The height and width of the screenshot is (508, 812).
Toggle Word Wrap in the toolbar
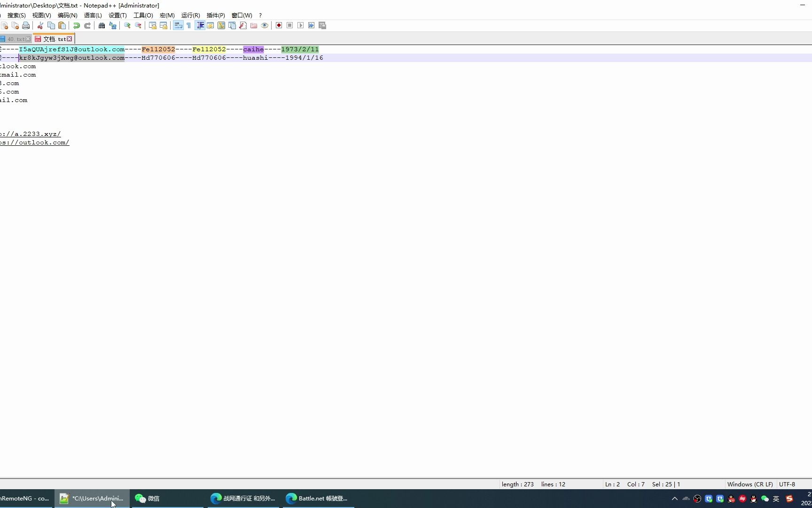(x=178, y=25)
